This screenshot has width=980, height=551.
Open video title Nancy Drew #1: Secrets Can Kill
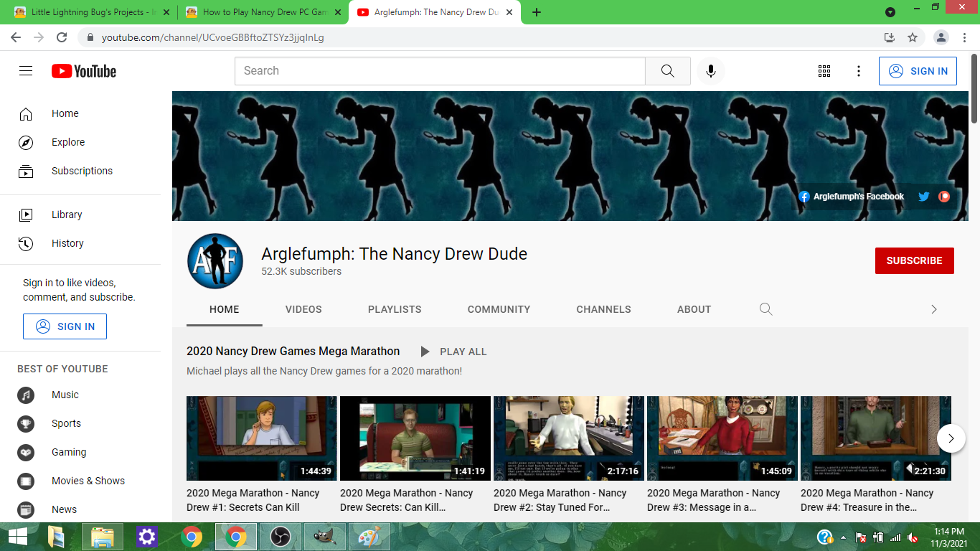pos(253,500)
